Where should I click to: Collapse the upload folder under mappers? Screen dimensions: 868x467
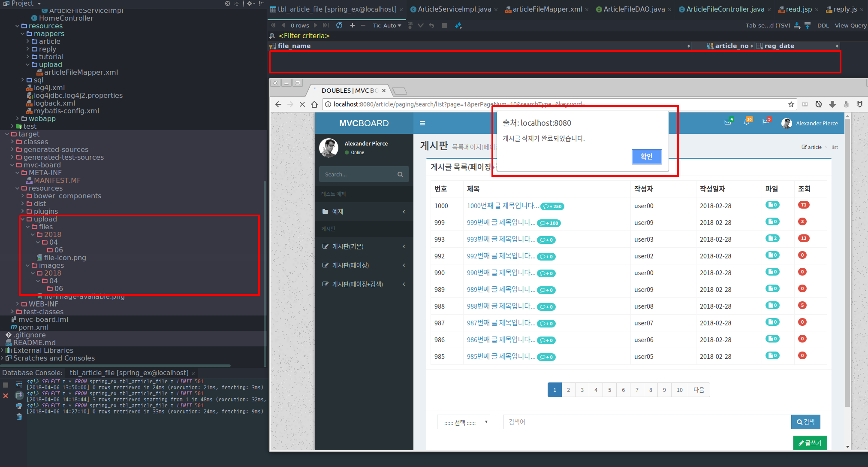[x=28, y=65]
